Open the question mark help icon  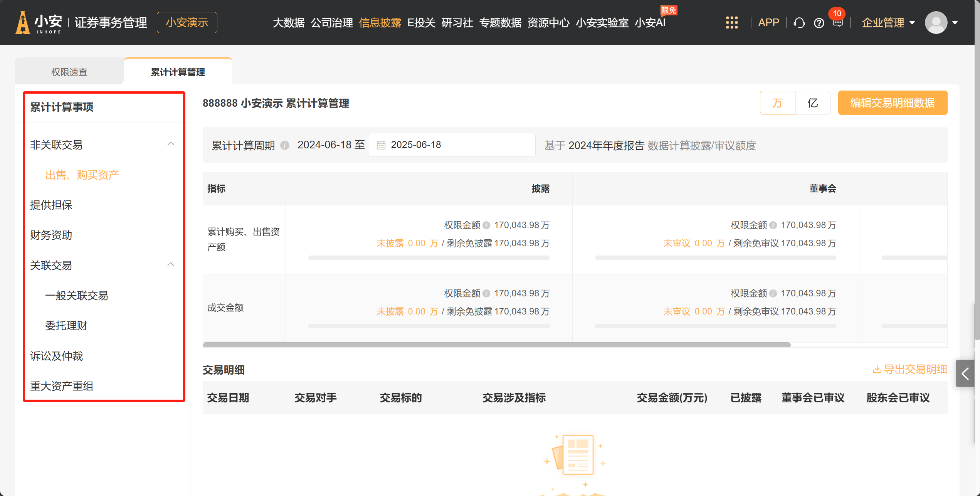click(819, 23)
